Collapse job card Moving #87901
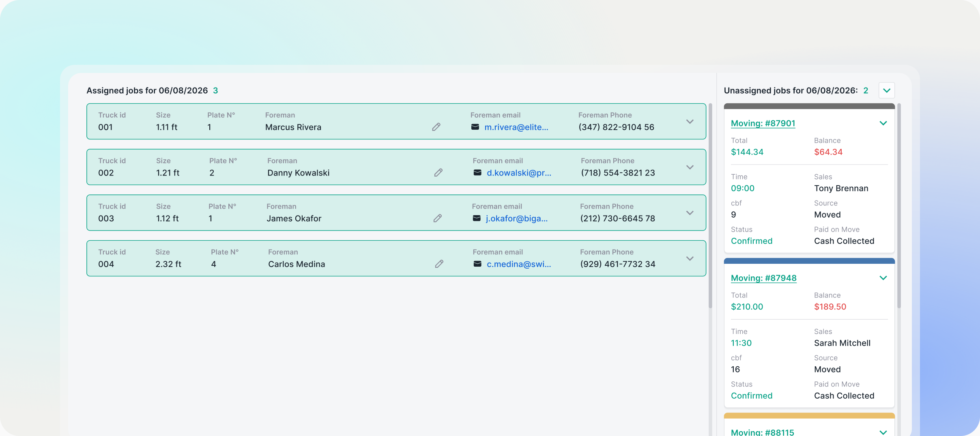The image size is (980, 436). pos(883,123)
